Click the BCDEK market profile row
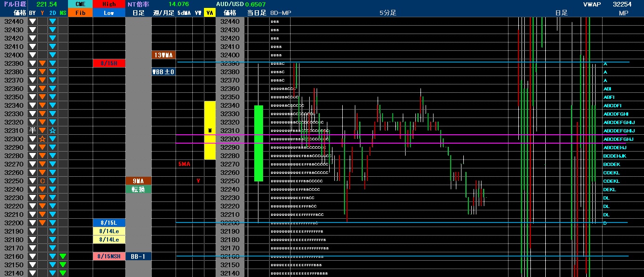The image size is (644, 277). (x=611, y=164)
